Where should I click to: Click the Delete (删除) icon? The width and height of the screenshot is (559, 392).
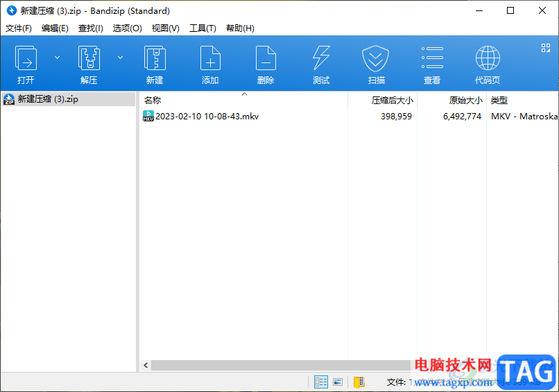(266, 58)
